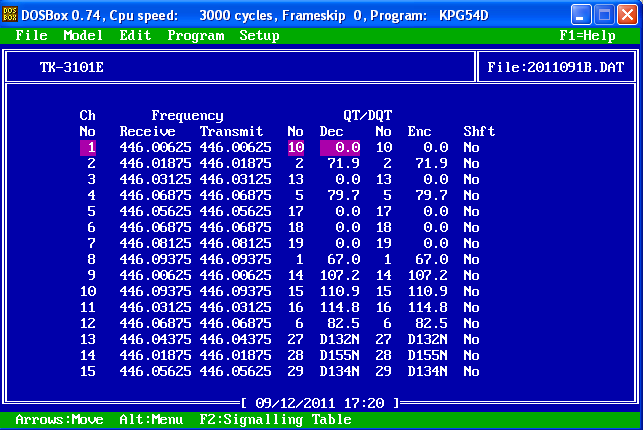Screen dimensions: 643x430
Task: Select channel 7 receive frequency 446.08125
Action: 155,243
